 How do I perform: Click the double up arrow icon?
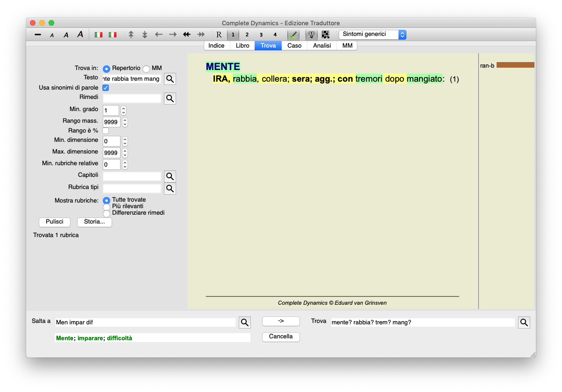tap(131, 35)
